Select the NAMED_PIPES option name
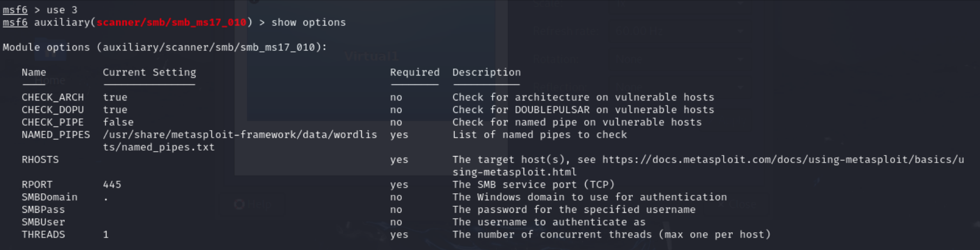980x250 pixels. click(x=56, y=134)
